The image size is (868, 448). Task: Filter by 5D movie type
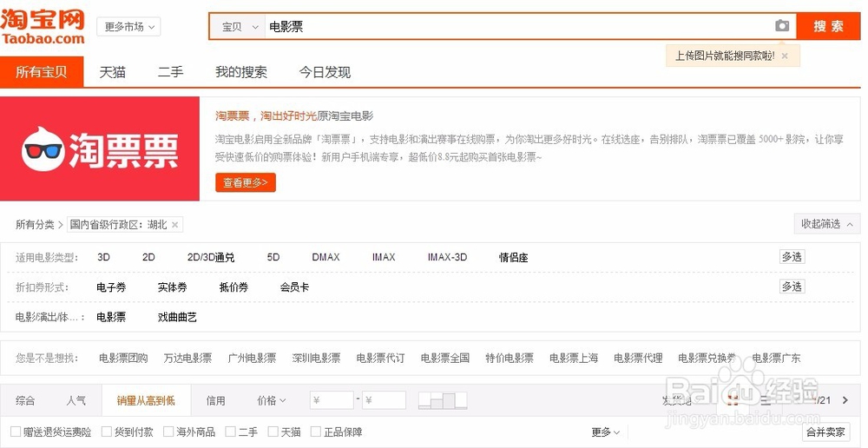point(273,258)
